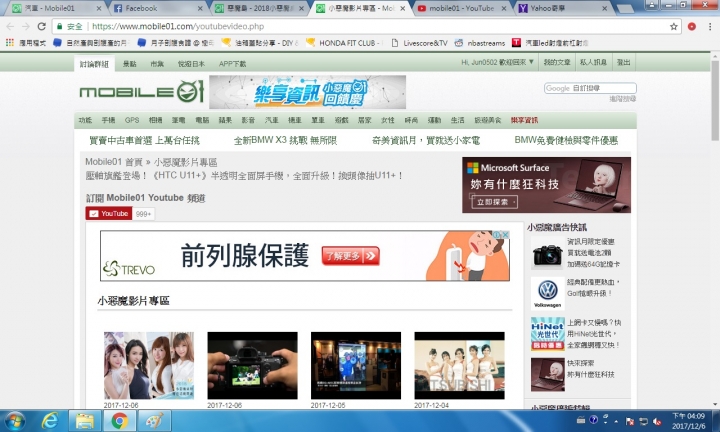
Task: Click the Google custom search field
Action: pyautogui.click(x=590, y=88)
